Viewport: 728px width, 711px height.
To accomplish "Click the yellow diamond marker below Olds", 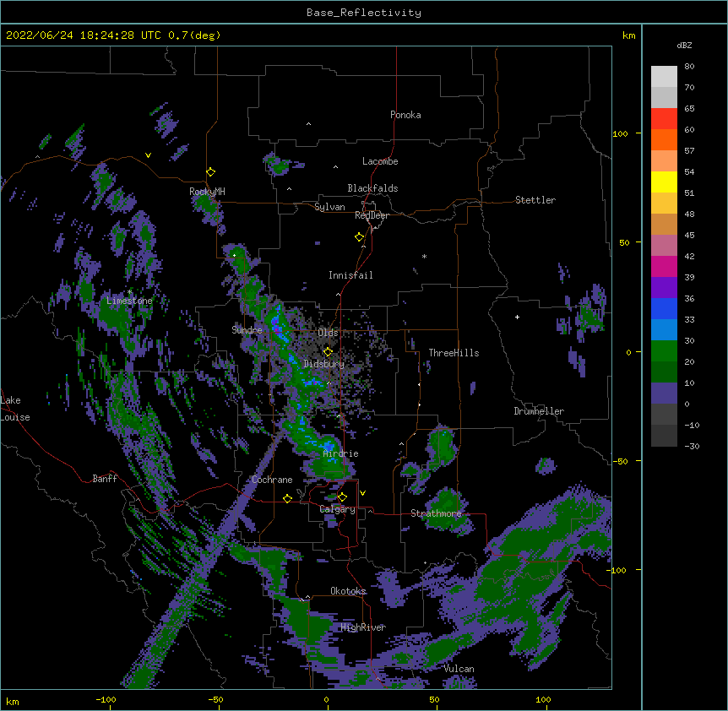I will coord(328,352).
